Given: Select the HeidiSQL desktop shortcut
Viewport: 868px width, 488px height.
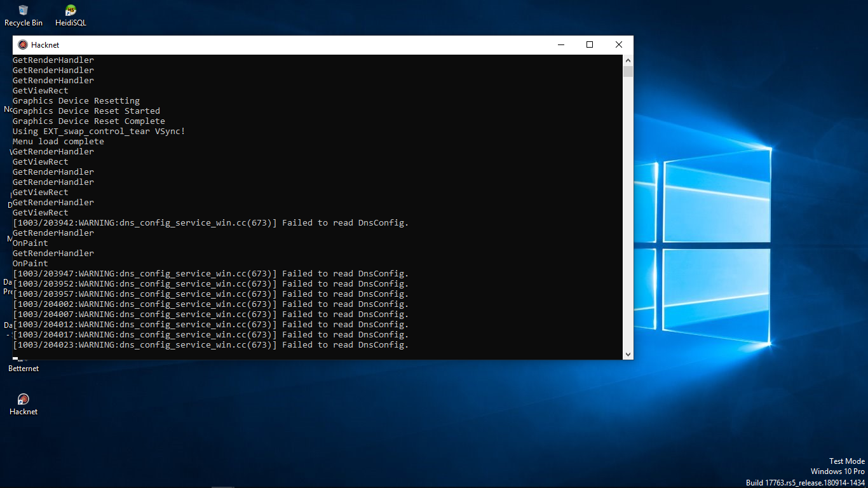Looking at the screenshot, I should click(x=71, y=15).
